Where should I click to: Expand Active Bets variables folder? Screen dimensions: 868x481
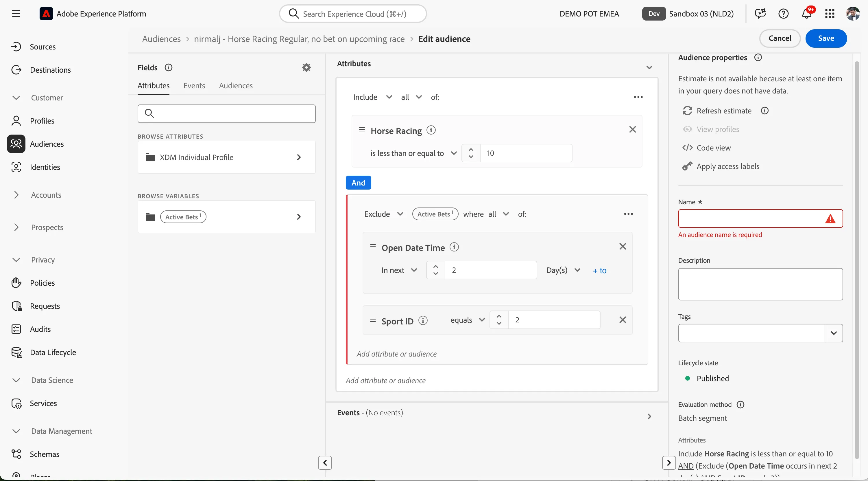226,217
